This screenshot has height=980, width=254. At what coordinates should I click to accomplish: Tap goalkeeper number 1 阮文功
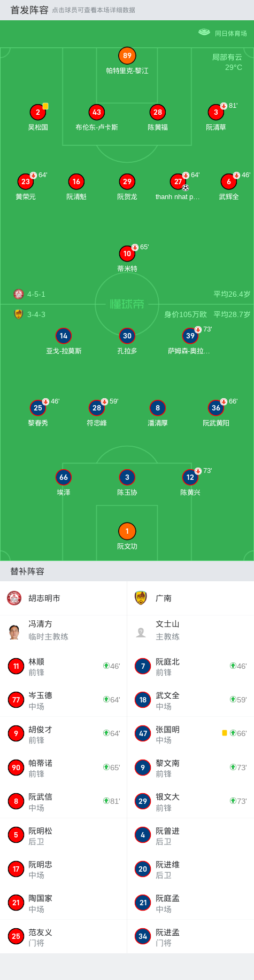click(127, 531)
